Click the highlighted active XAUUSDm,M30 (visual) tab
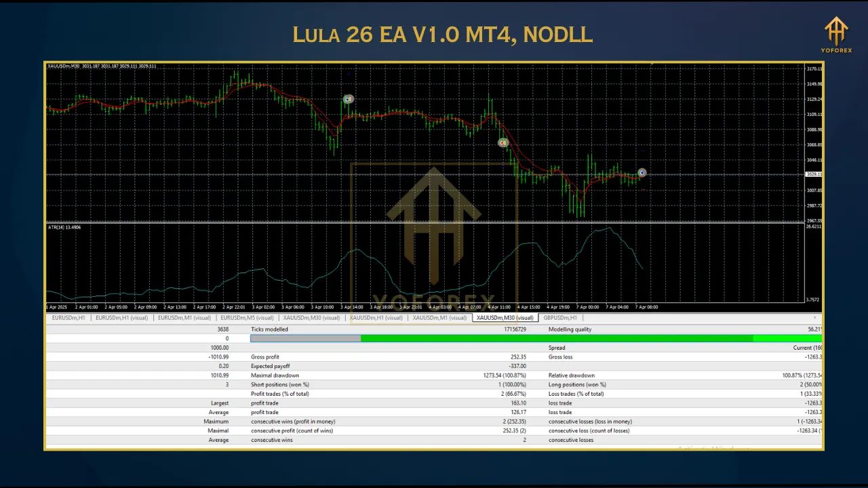 pos(505,317)
